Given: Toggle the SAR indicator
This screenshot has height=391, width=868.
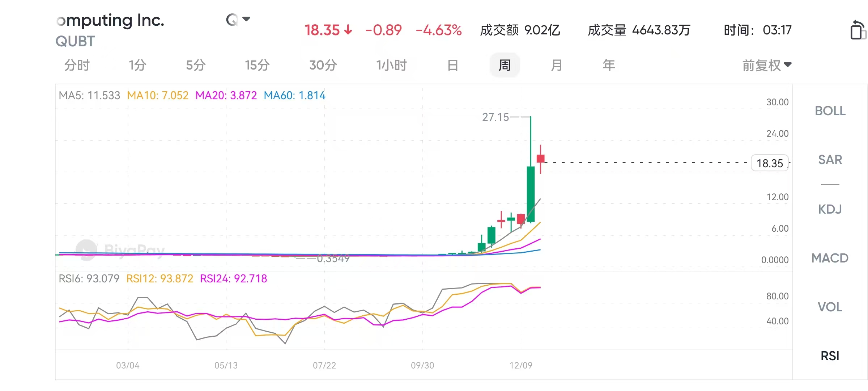Looking at the screenshot, I should [x=830, y=160].
